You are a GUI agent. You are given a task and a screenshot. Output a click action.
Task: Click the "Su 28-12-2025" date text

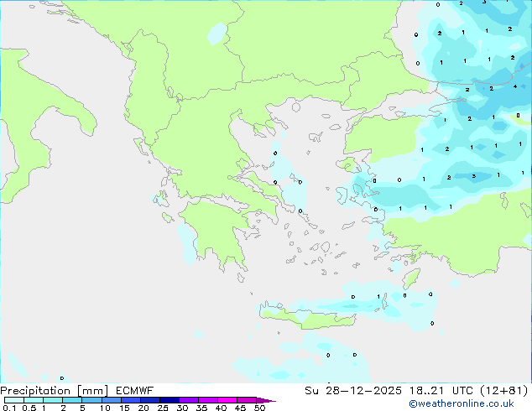tap(353, 391)
